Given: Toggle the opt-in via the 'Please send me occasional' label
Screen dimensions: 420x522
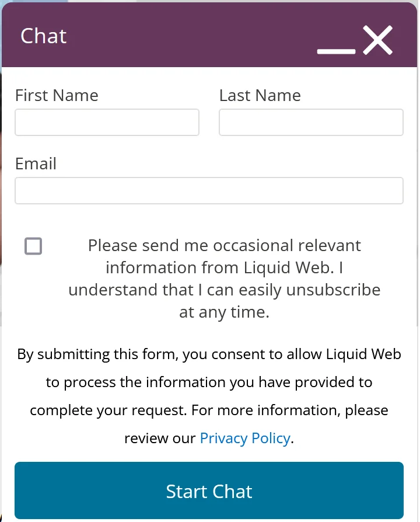Looking at the screenshot, I should click(x=224, y=246).
